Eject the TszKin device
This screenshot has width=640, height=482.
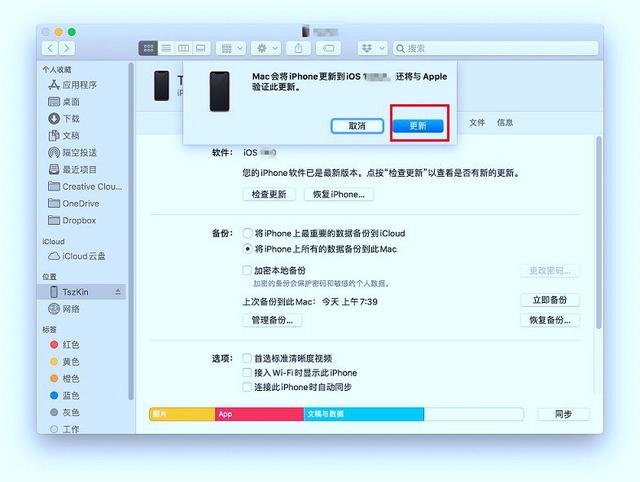point(118,292)
